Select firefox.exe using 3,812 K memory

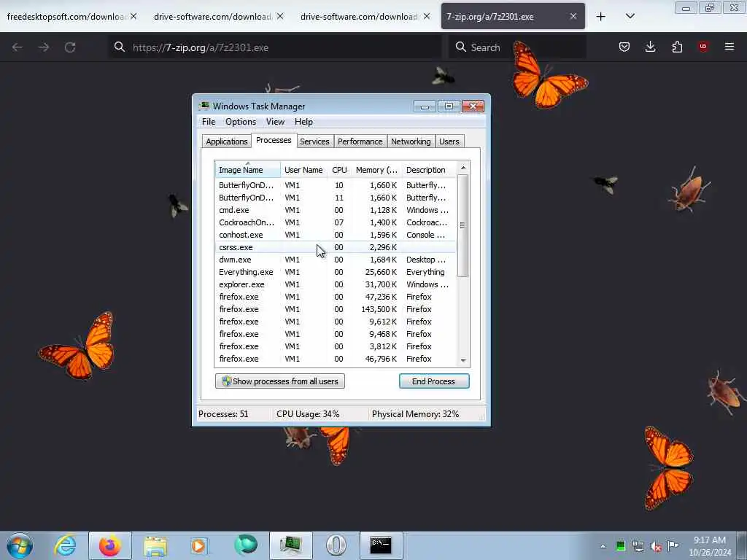point(335,346)
